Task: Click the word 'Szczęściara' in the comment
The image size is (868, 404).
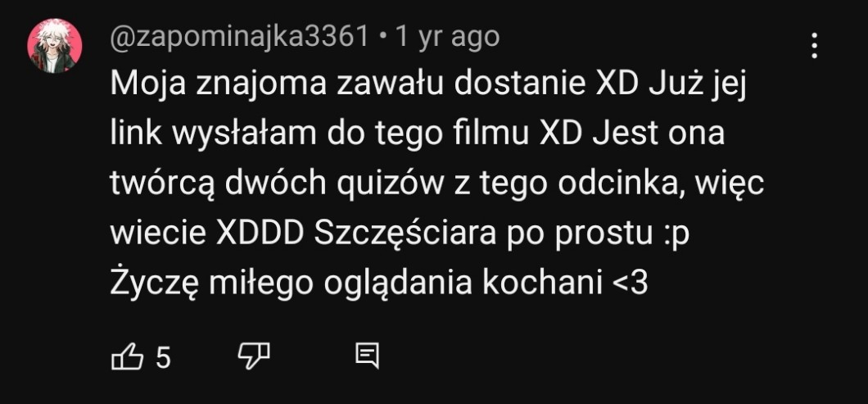Action: [x=405, y=234]
